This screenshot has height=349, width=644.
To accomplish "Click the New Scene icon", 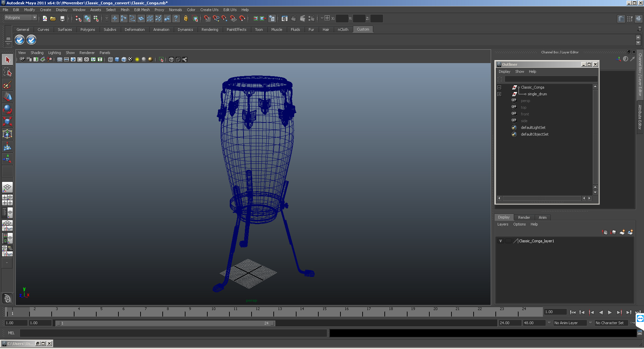I will coord(45,18).
